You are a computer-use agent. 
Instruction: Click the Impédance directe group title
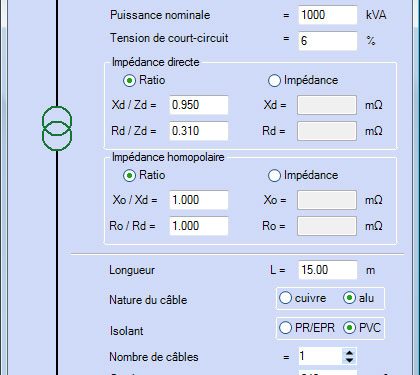(x=155, y=62)
